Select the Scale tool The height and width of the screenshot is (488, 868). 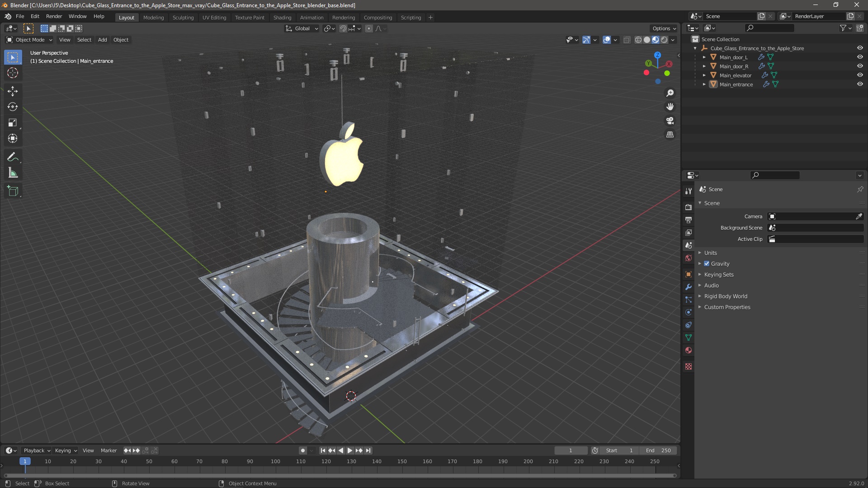(x=13, y=123)
